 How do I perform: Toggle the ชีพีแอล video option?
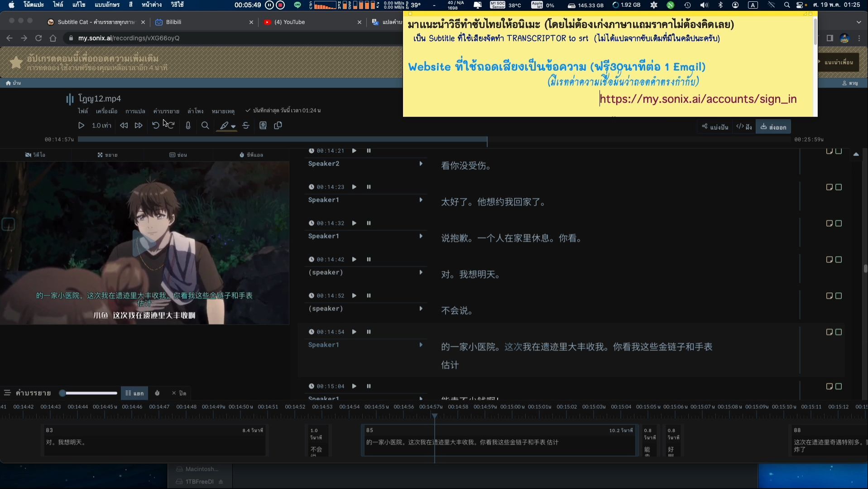[251, 155]
